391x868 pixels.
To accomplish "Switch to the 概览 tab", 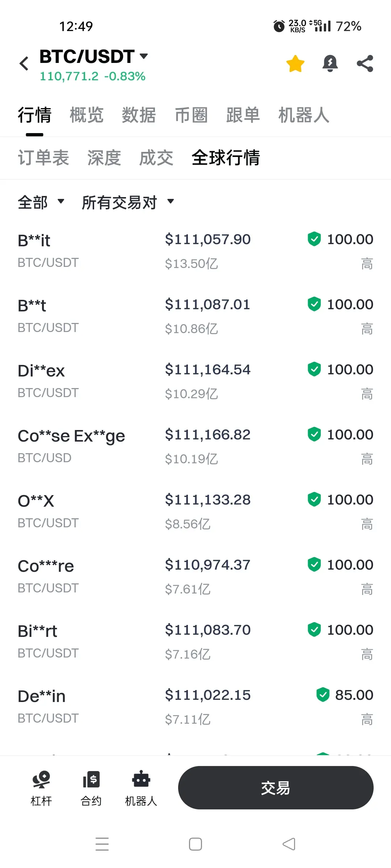I will [87, 115].
